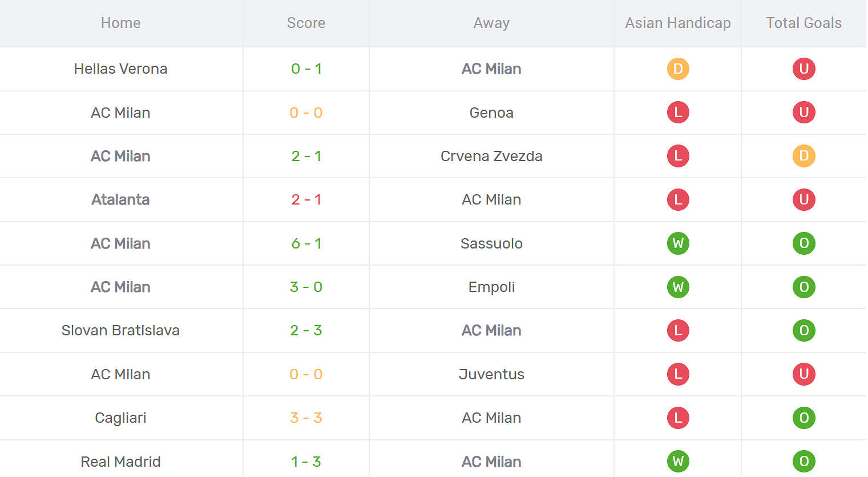Open the Juventus team link
The height and width of the screenshot is (477, 868).
coord(491,374)
